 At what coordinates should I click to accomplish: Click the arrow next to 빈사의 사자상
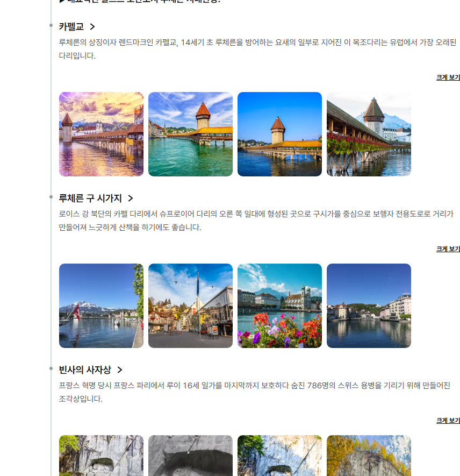click(x=120, y=370)
